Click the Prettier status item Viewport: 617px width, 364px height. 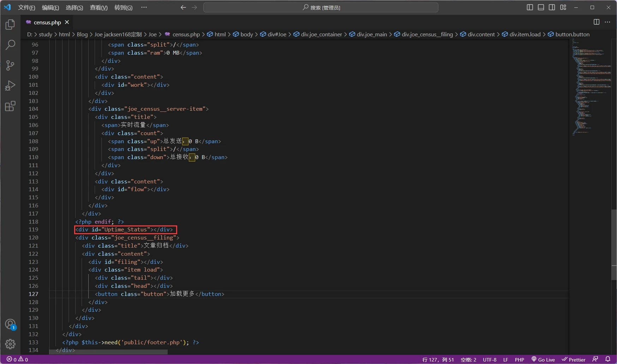click(x=574, y=359)
